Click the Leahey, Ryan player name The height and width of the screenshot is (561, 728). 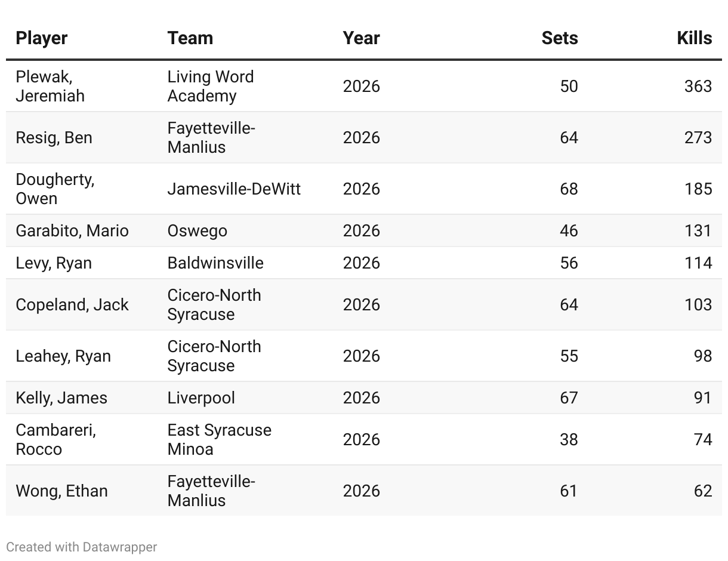pyautogui.click(x=63, y=356)
